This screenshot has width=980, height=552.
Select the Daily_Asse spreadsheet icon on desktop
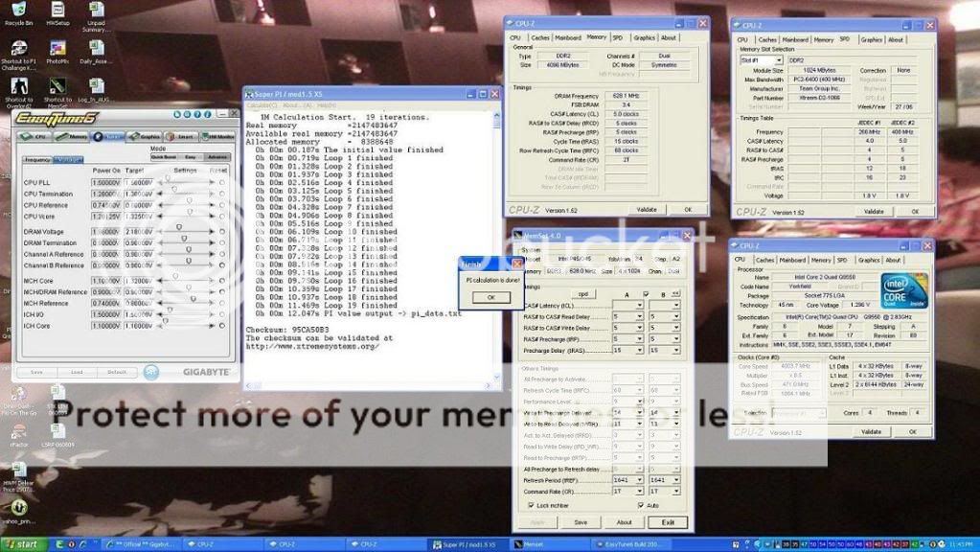point(96,53)
